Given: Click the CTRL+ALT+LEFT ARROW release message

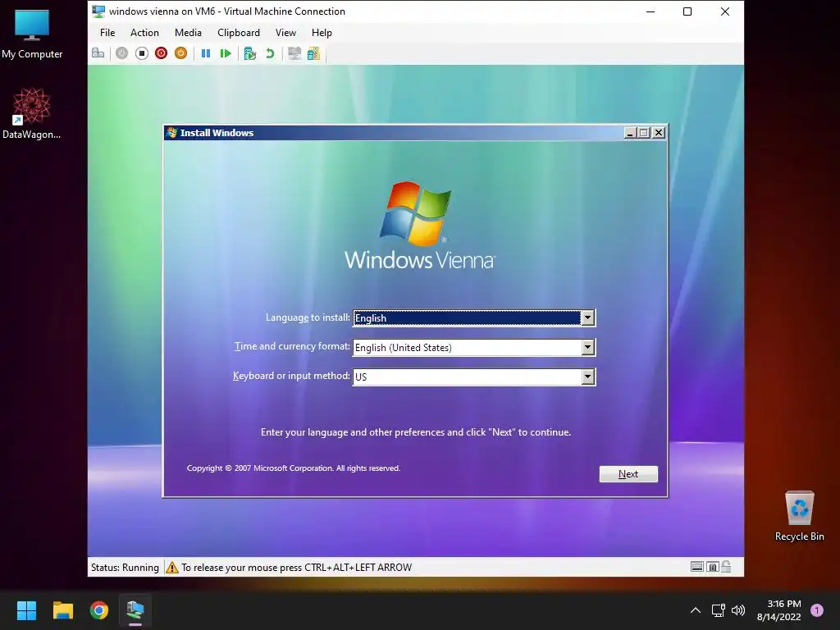Looking at the screenshot, I should (296, 568).
